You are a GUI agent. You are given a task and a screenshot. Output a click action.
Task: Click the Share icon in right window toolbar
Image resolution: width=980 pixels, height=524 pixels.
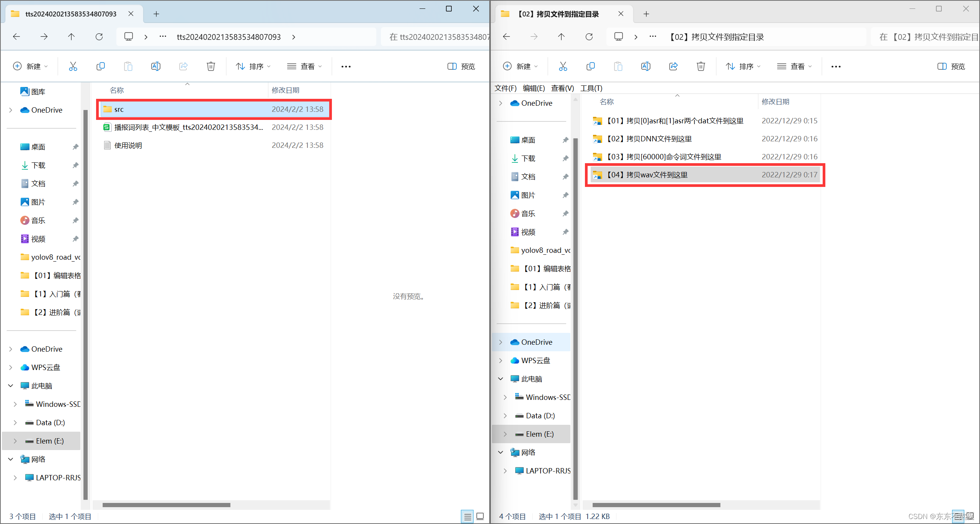click(673, 66)
